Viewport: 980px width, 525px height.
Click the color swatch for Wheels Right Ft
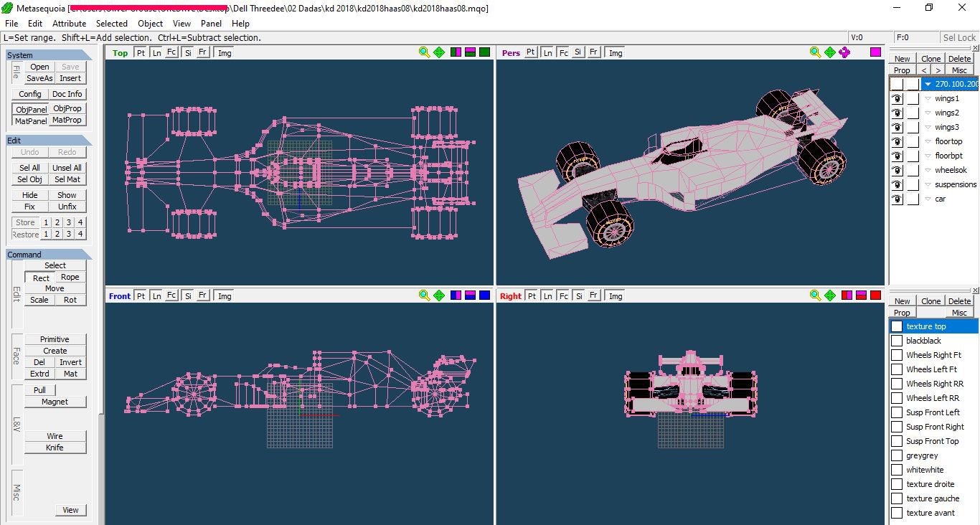click(x=897, y=355)
